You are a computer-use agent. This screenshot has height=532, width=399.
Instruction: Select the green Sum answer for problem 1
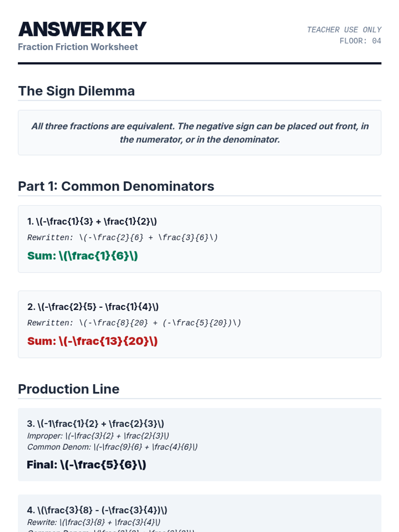pos(82,256)
